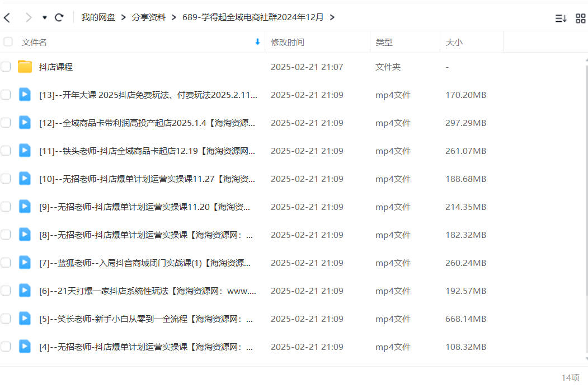Viewport: 588px width, 388px height.
Task: Click video icon of file [10]
Action: coord(25,178)
